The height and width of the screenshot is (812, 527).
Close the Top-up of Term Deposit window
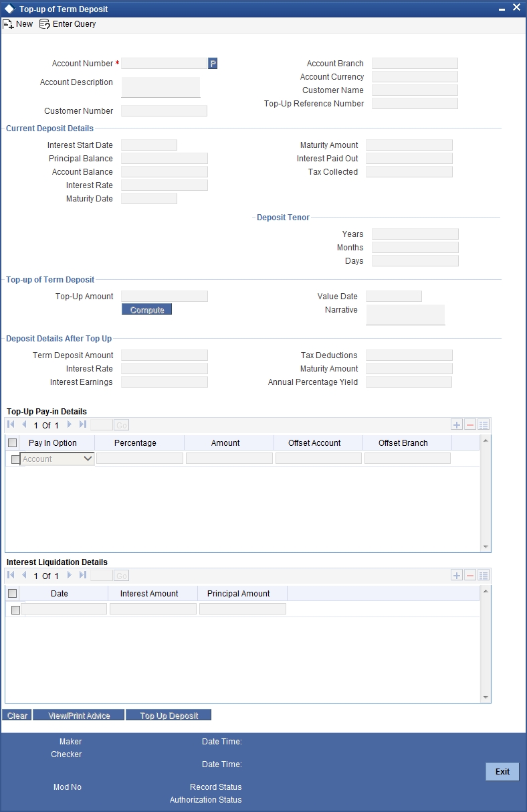pyautogui.click(x=516, y=7)
